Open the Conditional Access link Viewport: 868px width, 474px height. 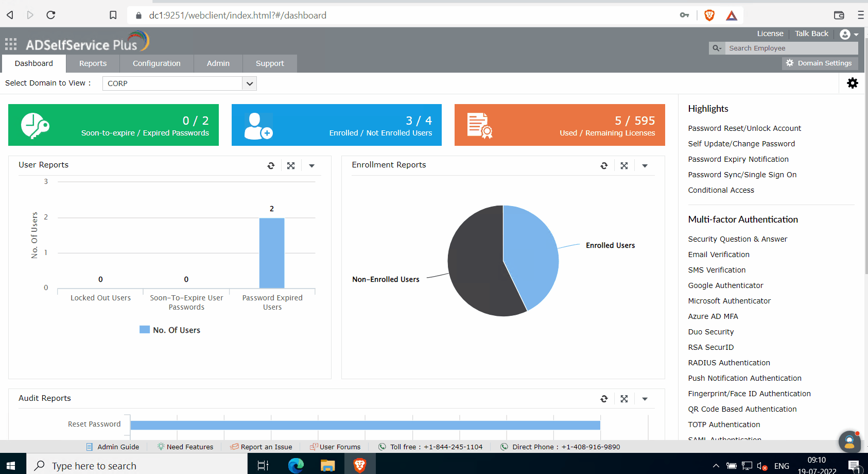[x=721, y=190]
